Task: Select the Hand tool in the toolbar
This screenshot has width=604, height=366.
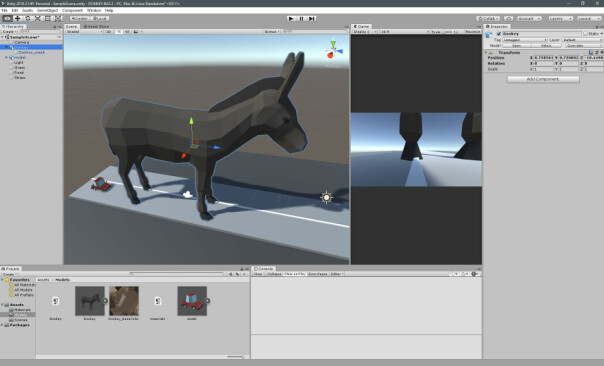Action: 7,18
